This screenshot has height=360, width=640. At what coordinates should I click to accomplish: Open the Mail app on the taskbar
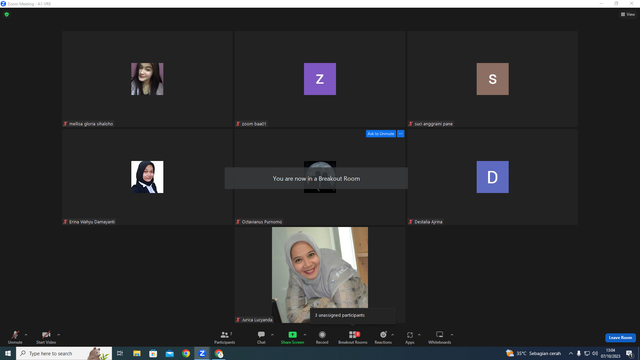pos(169,353)
